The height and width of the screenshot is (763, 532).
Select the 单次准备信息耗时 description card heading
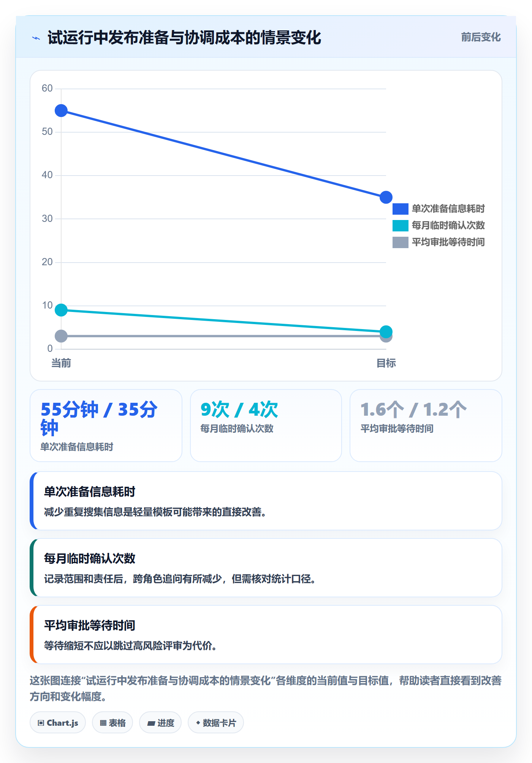tap(90, 492)
